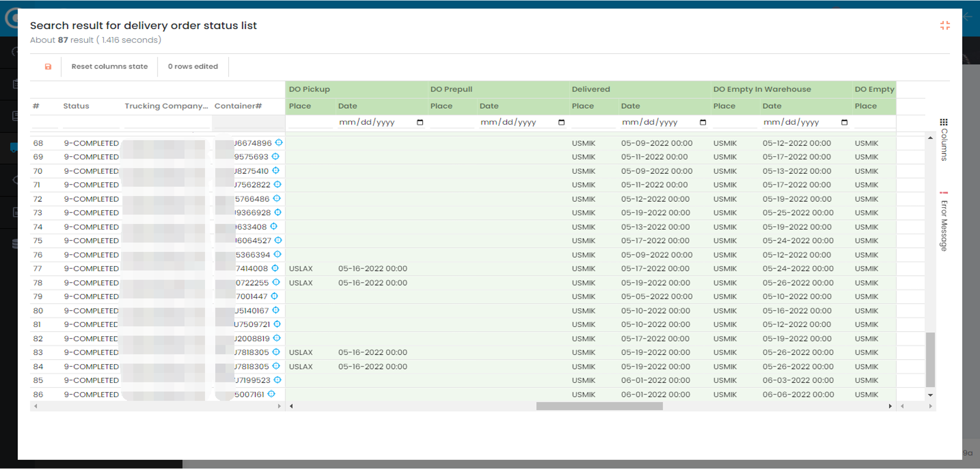Screen dimensions: 980x469
Task: Sort by the Status column header
Action: [76, 106]
